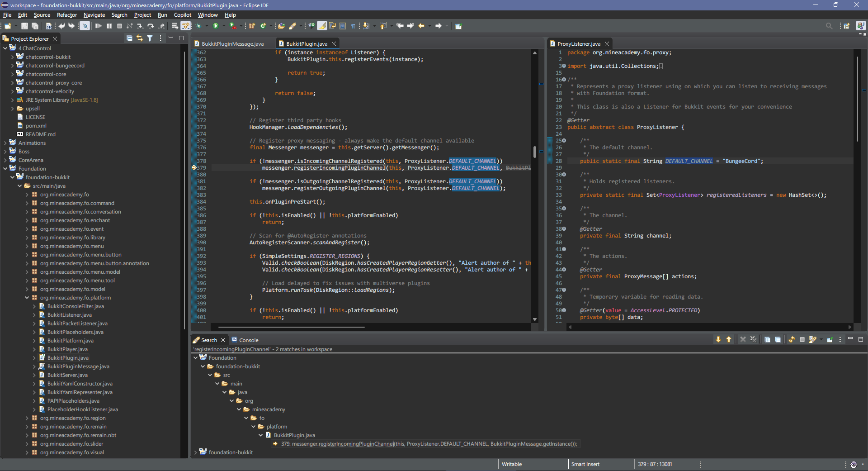
Task: Toggle Block Selection Mode button
Action: click(x=343, y=26)
